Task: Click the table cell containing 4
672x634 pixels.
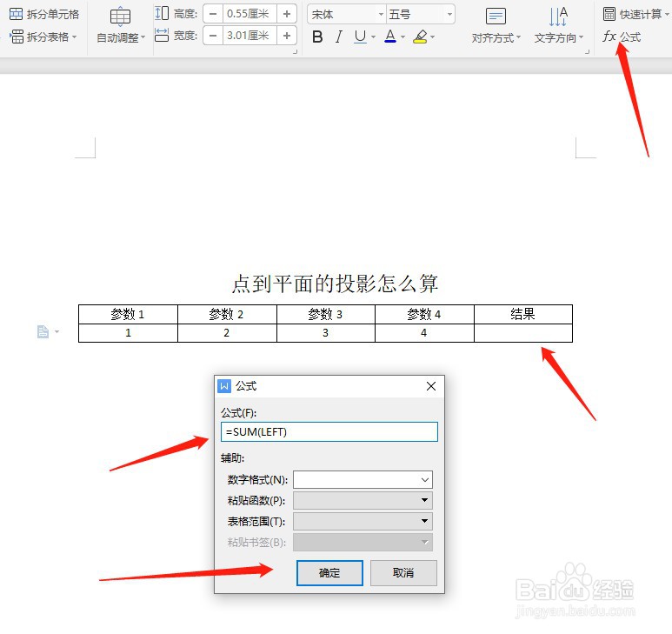Action: (424, 333)
